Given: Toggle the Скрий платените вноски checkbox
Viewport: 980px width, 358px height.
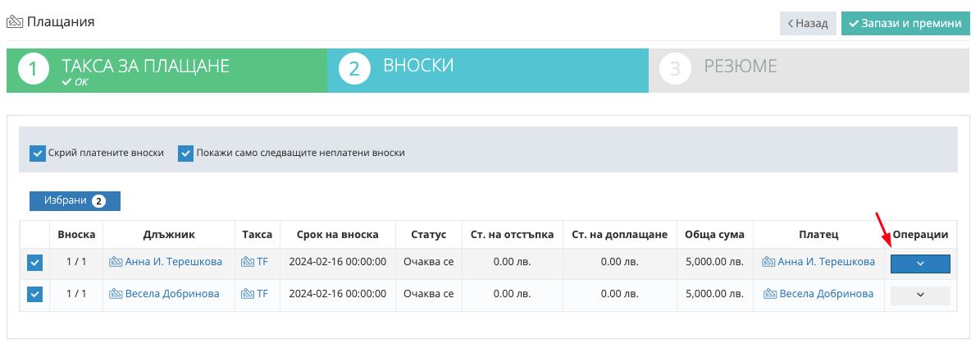Looking at the screenshot, I should tap(38, 154).
